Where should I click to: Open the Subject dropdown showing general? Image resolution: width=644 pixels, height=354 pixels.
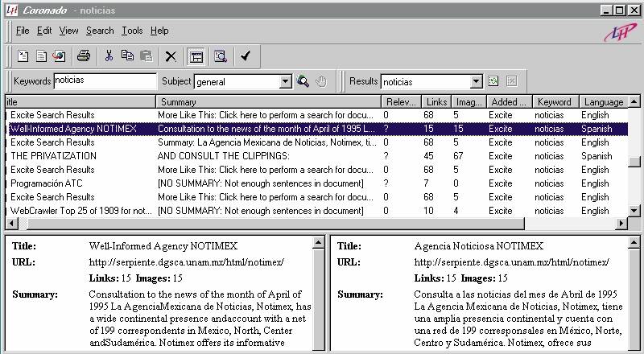(x=285, y=82)
